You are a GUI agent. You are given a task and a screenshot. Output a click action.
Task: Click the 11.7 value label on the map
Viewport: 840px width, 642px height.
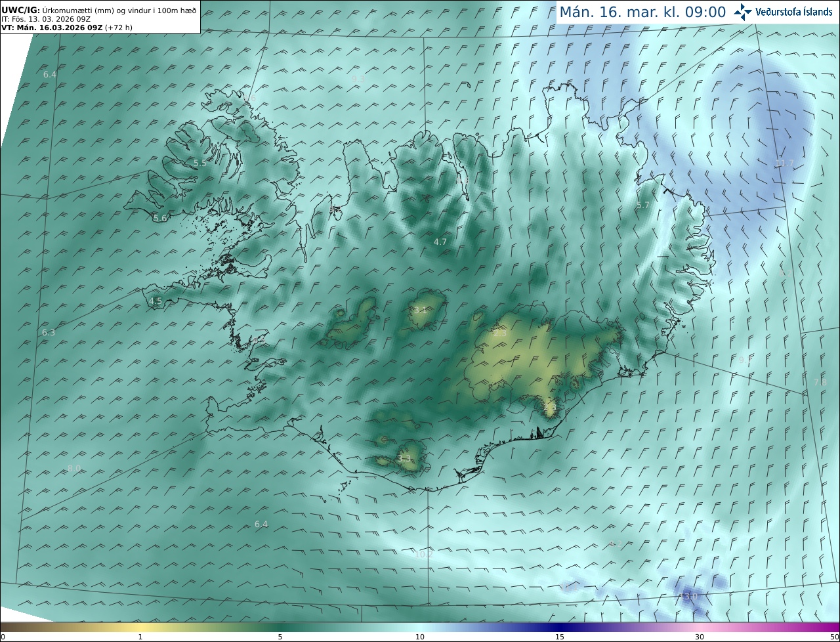click(x=784, y=163)
